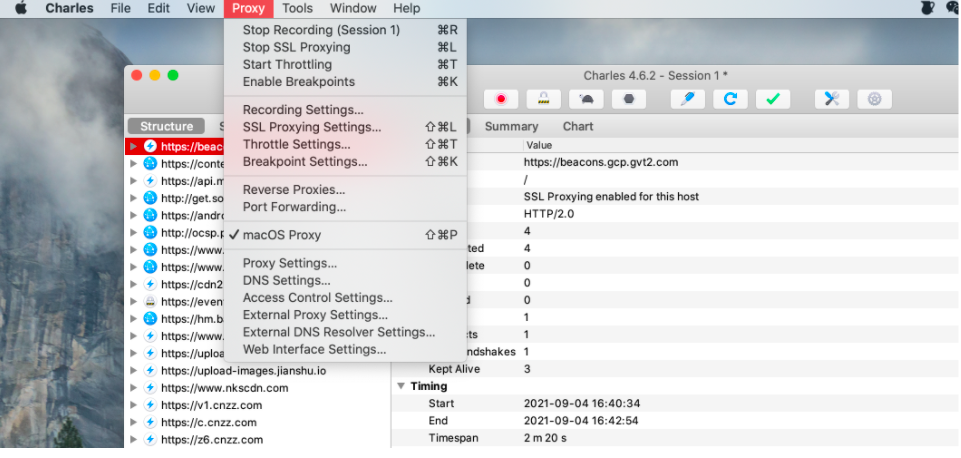Open the Window menu in menu bar
This screenshot has width=961, height=458.
tap(353, 8)
